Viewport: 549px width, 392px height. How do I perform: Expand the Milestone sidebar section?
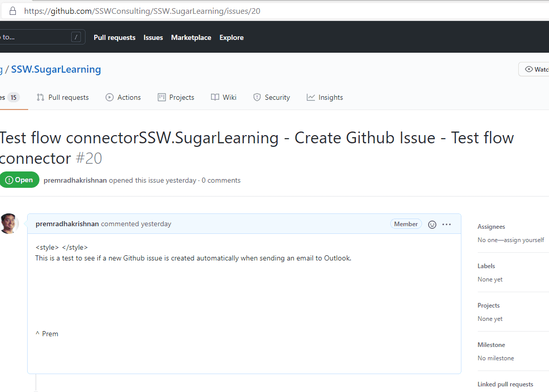pyautogui.click(x=491, y=345)
